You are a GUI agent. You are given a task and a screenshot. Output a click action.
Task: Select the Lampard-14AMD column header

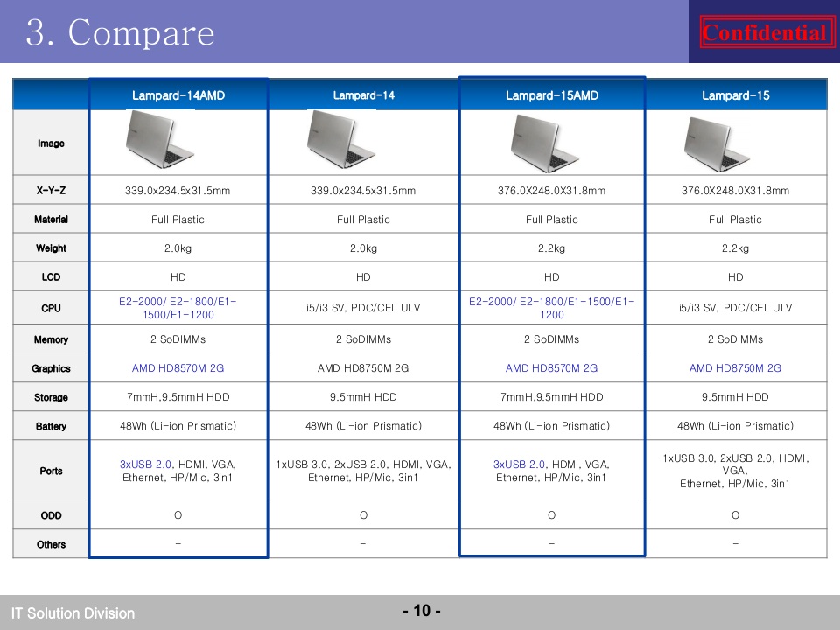click(x=178, y=95)
